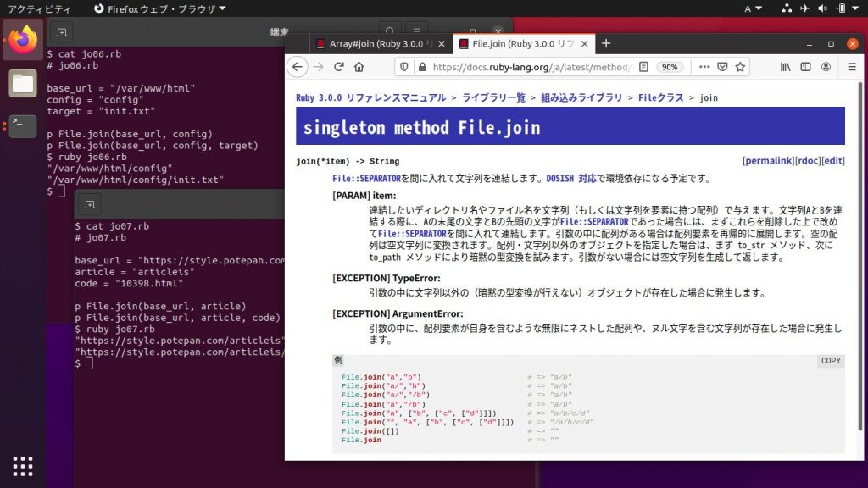Toggle the sidebar view icon

click(x=805, y=67)
